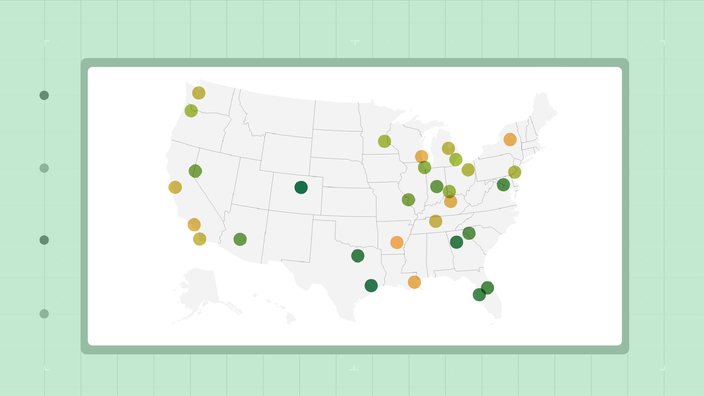Screen dimensions: 704x396
Task: Click the upper green marker in Florida
Action: pos(487,288)
